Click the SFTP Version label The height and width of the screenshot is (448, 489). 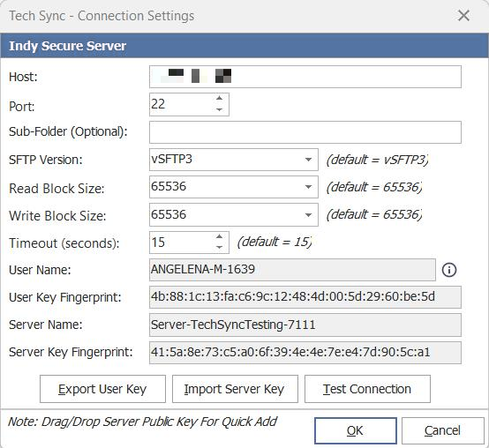point(46,160)
